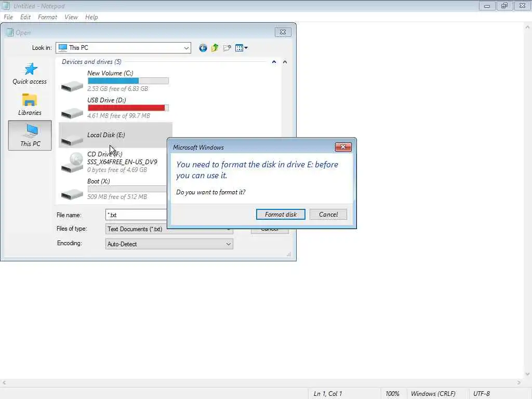
Task: Open the View Menu icon dropdown
Action: click(241, 48)
